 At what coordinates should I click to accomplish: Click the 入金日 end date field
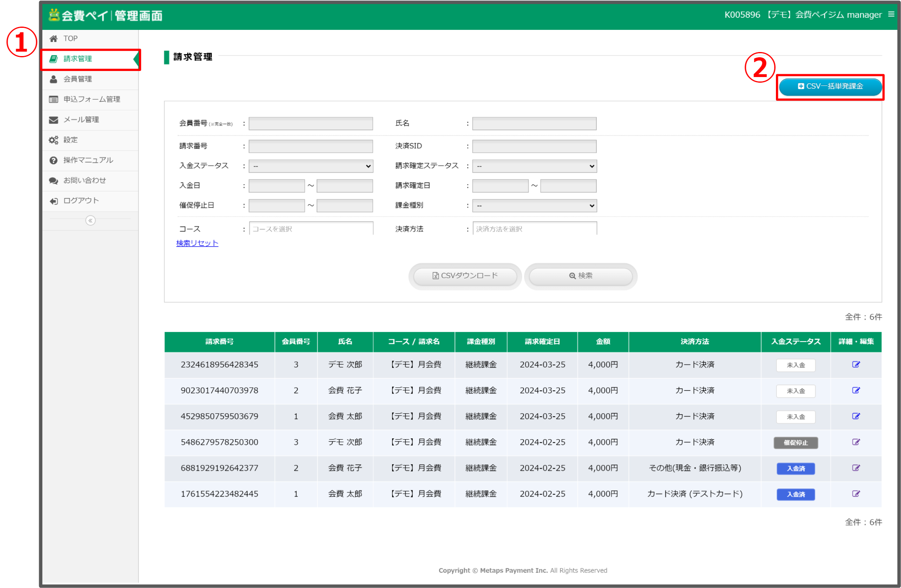[345, 186]
